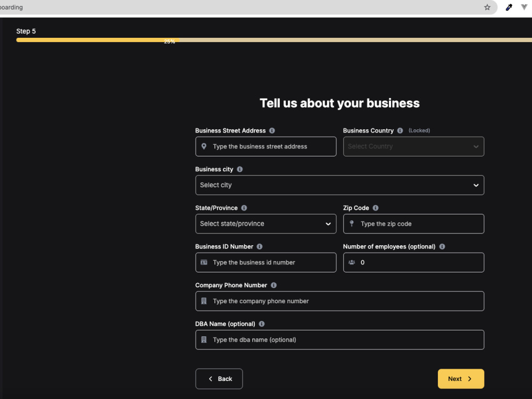Click the browser address bar URL text
This screenshot has height=399, width=532.
[x=11, y=7]
